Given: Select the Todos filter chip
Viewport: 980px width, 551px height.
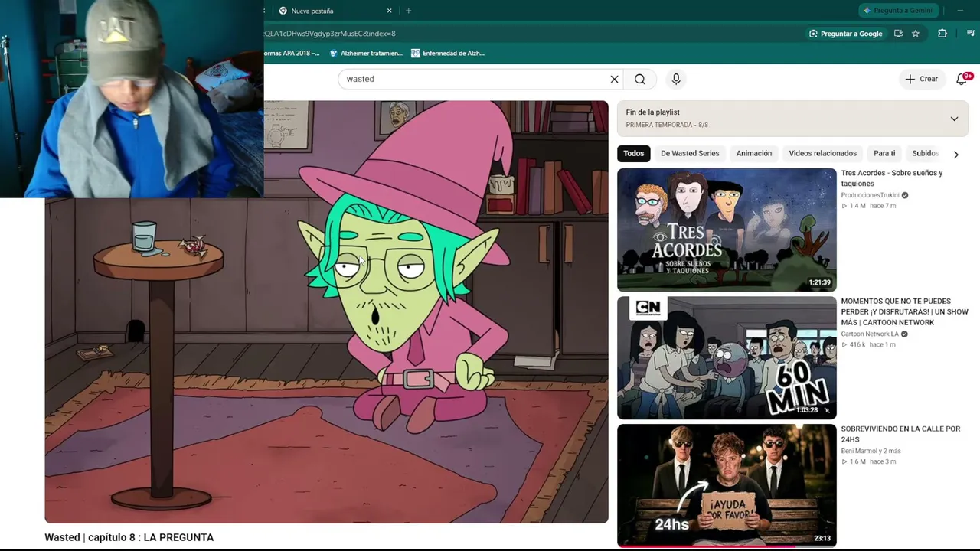Looking at the screenshot, I should 633,153.
